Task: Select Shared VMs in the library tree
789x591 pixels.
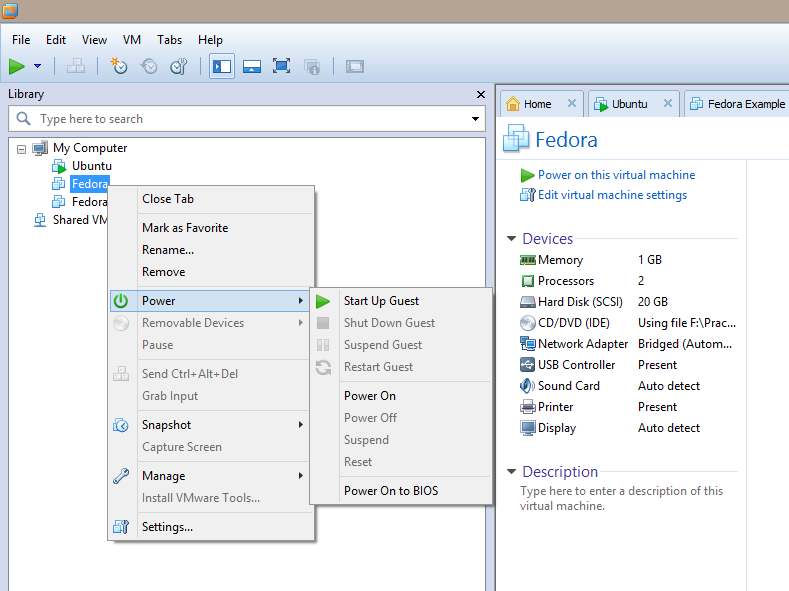Action: tap(80, 220)
